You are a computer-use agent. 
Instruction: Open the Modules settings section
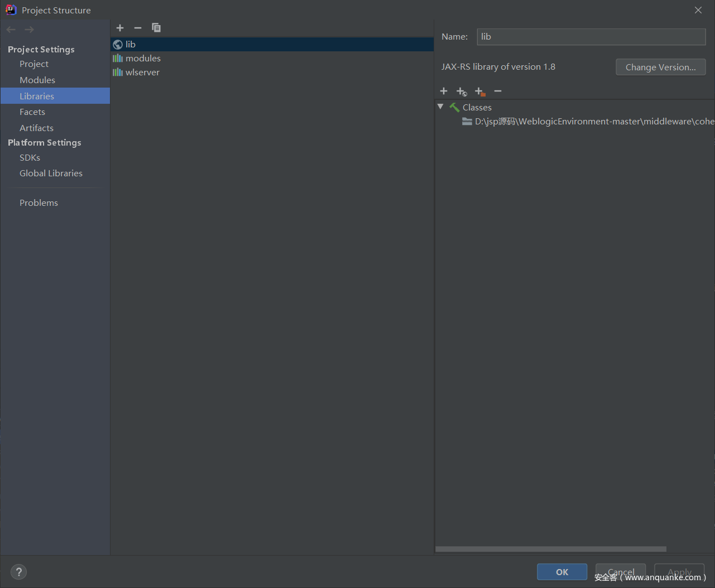[37, 80]
